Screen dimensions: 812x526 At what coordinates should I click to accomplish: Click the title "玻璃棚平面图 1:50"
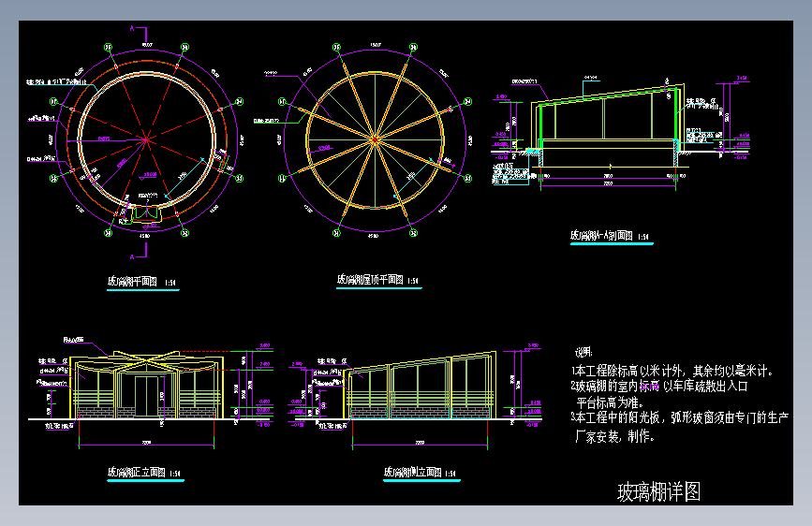point(142,282)
